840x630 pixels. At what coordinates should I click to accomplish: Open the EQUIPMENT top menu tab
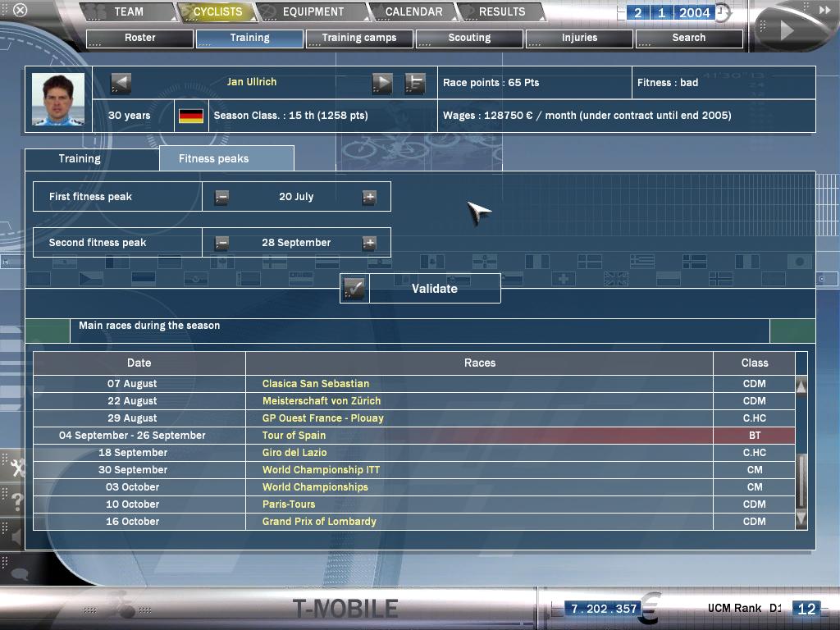coord(313,12)
